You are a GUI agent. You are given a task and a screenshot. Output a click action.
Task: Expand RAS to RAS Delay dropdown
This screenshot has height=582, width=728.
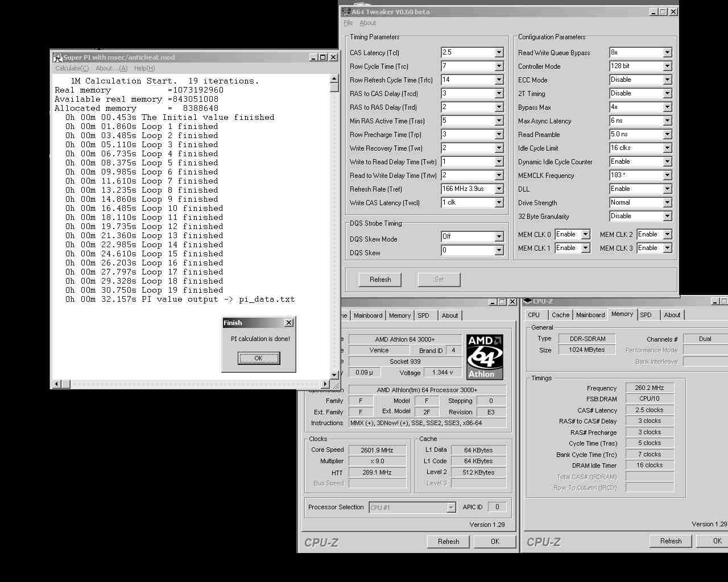(x=499, y=107)
